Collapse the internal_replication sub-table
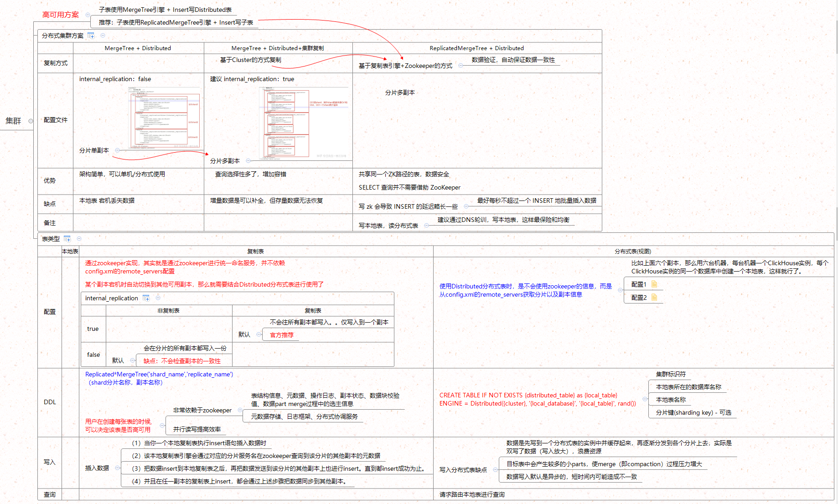 coord(158,298)
